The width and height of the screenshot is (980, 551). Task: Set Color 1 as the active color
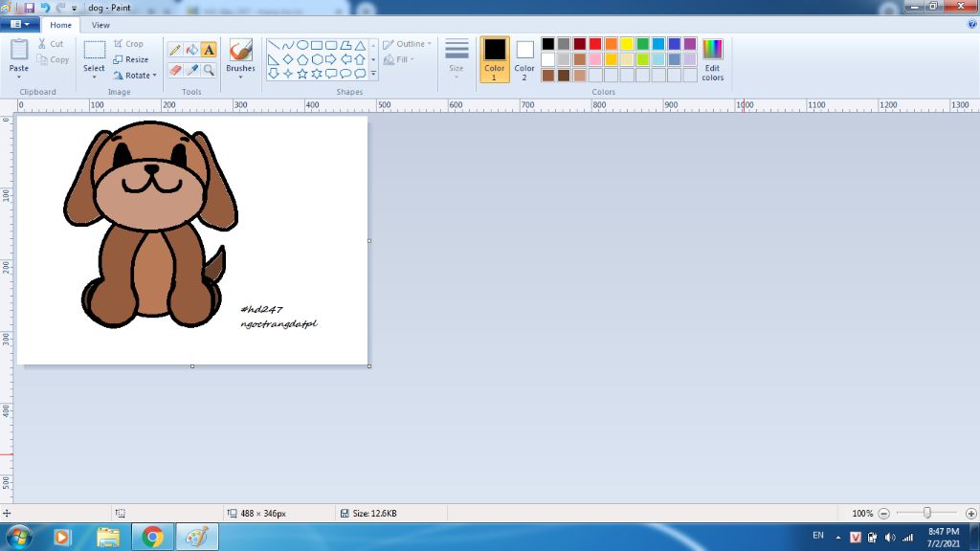pyautogui.click(x=495, y=59)
